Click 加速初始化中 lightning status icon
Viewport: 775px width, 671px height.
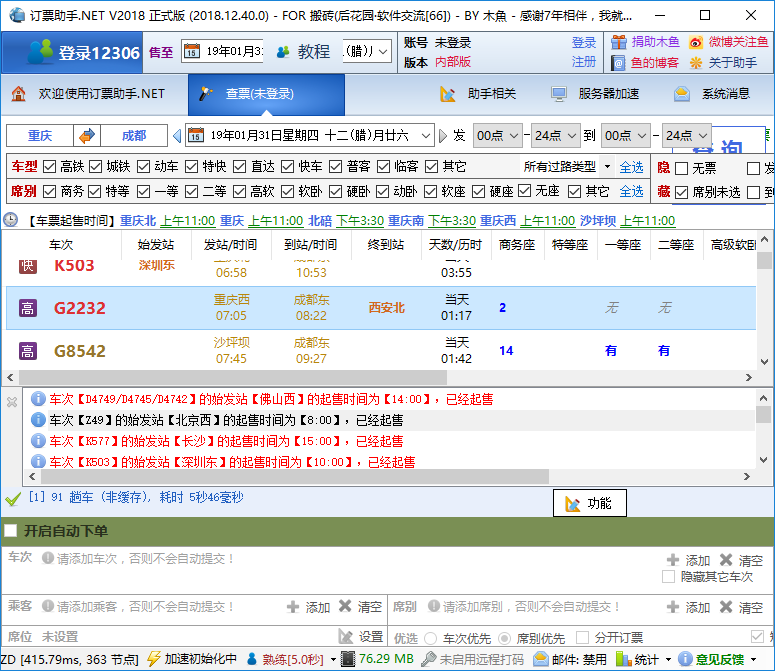pyautogui.click(x=154, y=659)
